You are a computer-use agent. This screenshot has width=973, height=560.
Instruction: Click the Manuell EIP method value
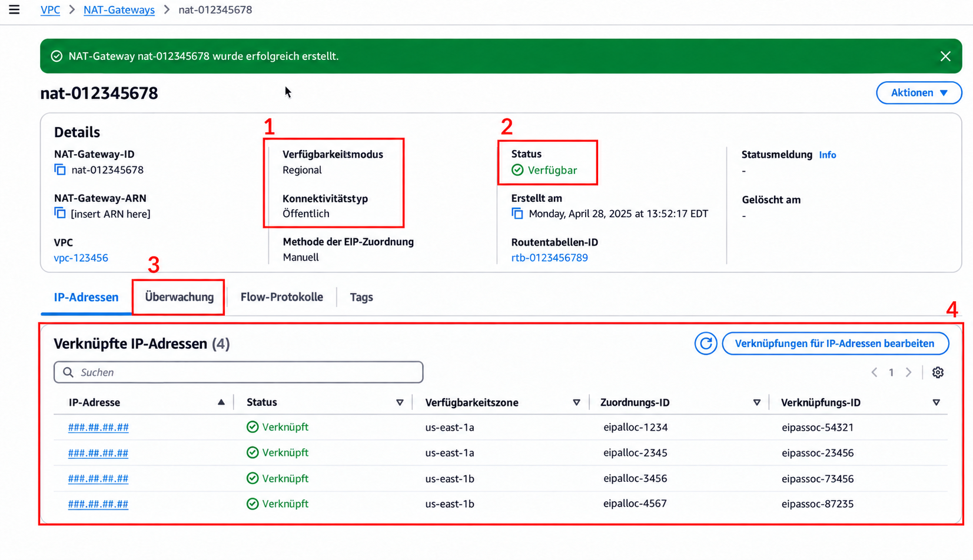(301, 257)
